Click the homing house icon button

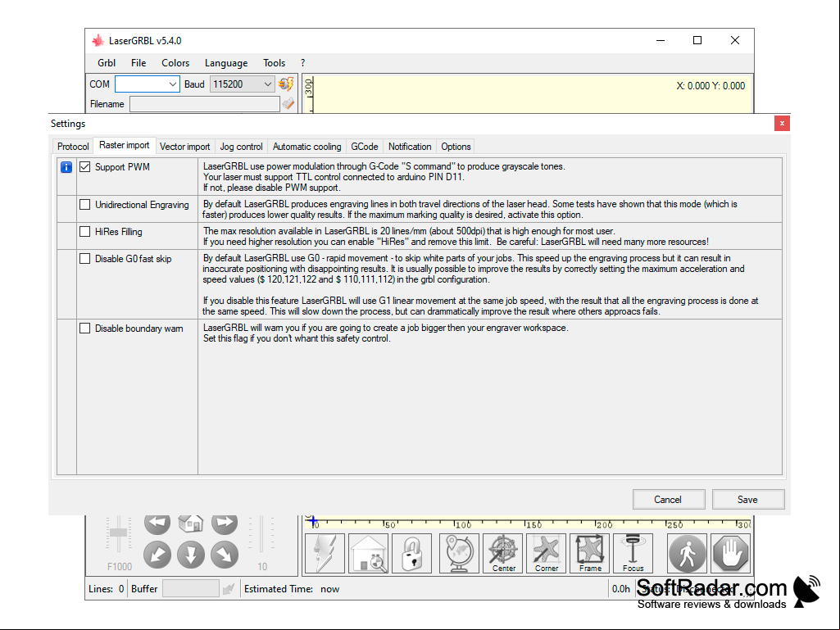(x=369, y=553)
